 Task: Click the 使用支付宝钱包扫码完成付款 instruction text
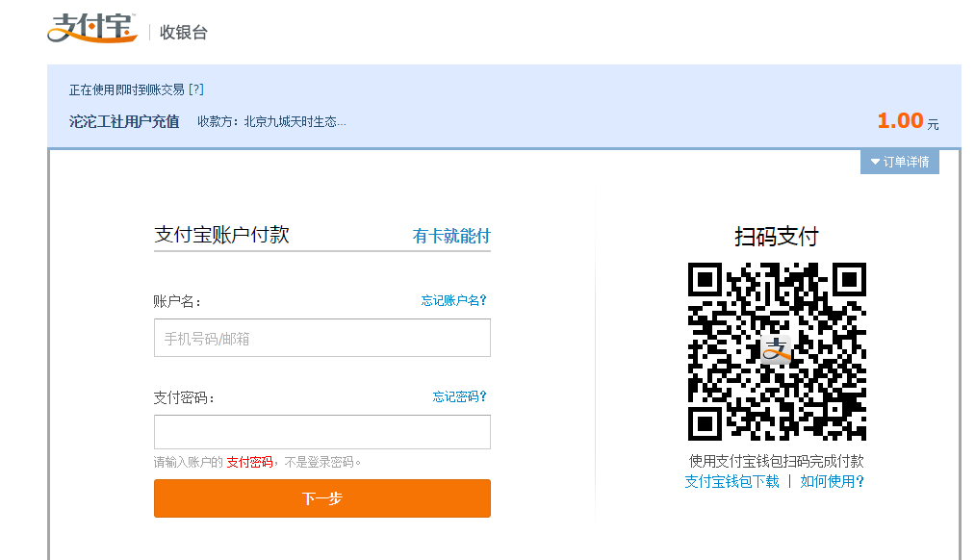(777, 461)
